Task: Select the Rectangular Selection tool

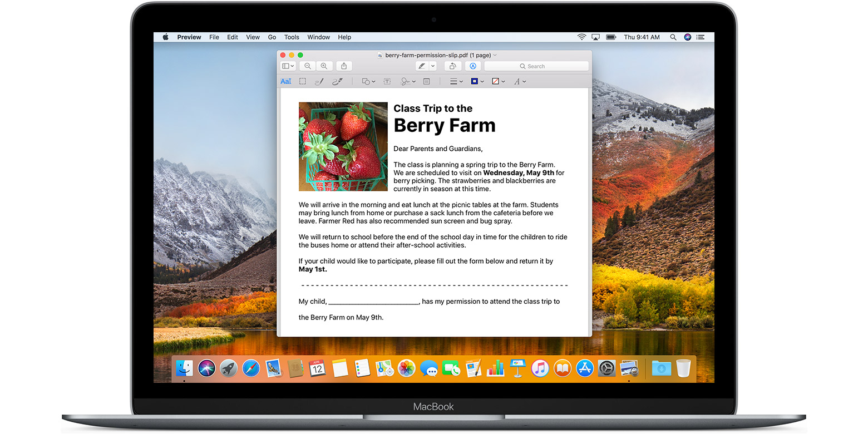Action: click(x=302, y=81)
